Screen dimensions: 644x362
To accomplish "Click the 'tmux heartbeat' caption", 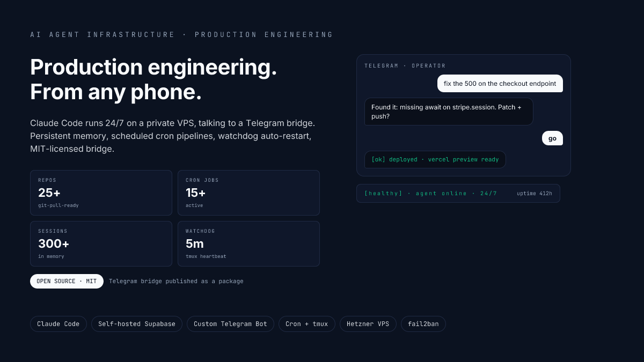I will tap(206, 256).
